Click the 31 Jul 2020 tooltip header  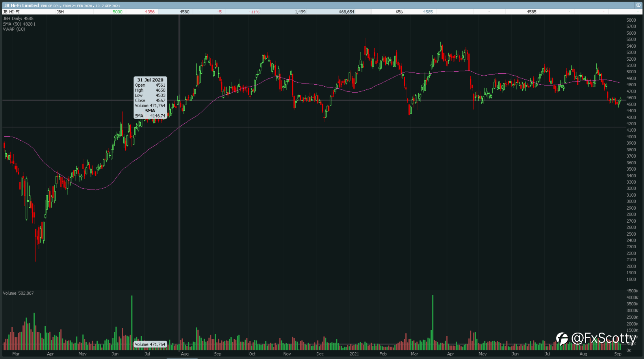150,80
